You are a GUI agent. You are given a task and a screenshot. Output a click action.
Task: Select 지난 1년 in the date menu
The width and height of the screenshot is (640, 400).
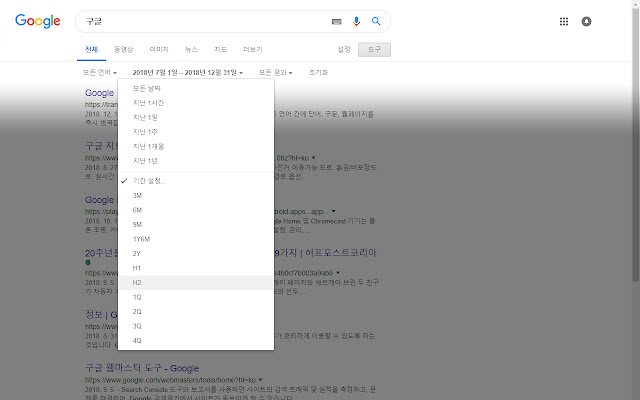(196, 161)
